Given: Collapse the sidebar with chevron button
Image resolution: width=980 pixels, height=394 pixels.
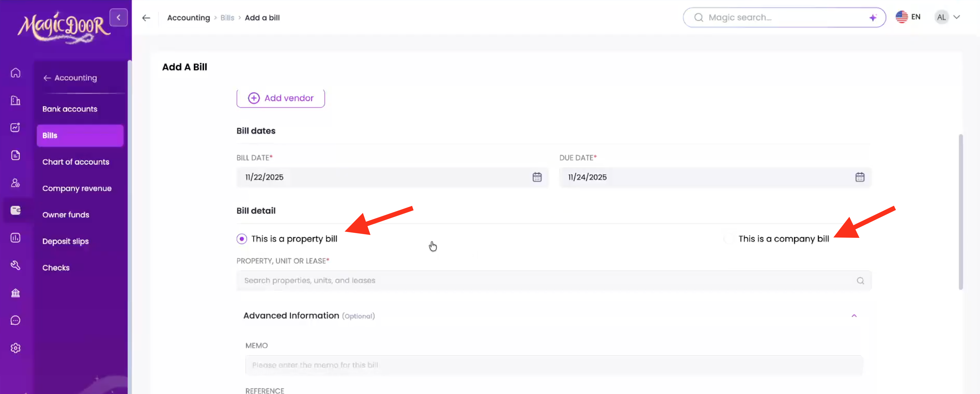Looking at the screenshot, I should pyautogui.click(x=118, y=17).
